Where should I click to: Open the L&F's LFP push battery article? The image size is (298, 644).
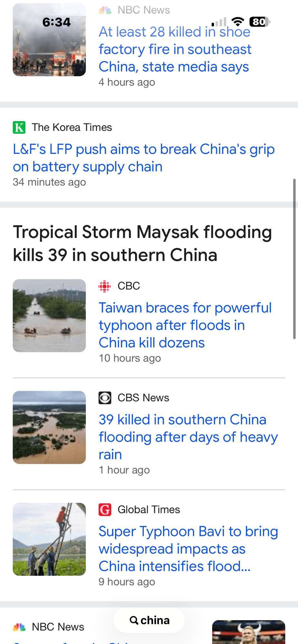click(x=144, y=158)
